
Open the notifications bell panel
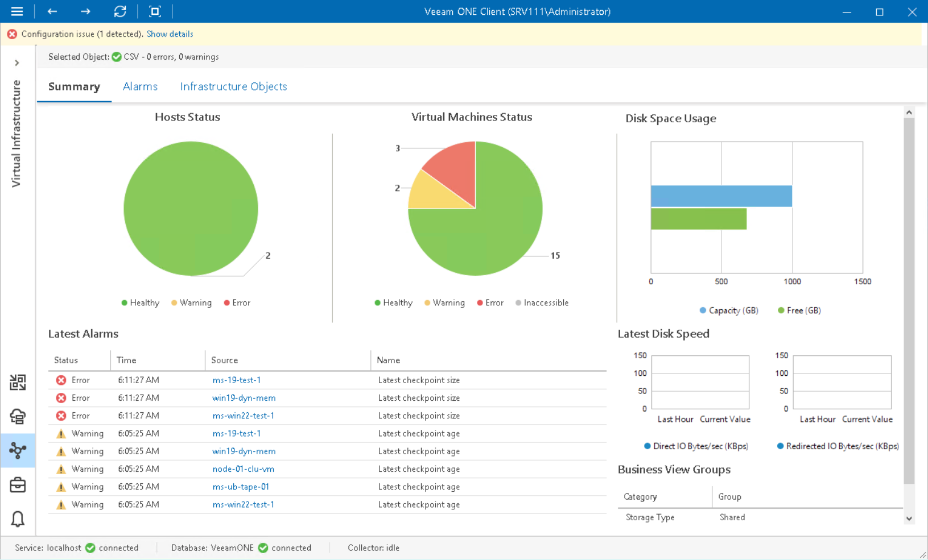[18, 519]
